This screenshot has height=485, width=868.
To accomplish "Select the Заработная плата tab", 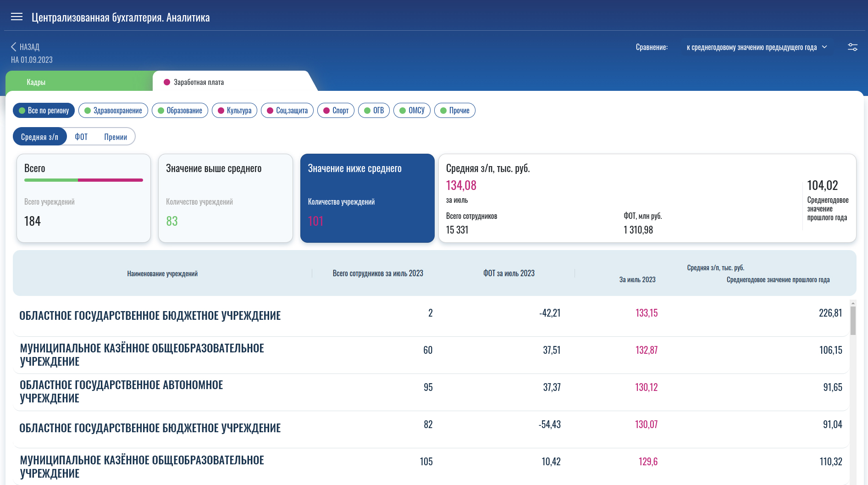I will click(x=199, y=82).
